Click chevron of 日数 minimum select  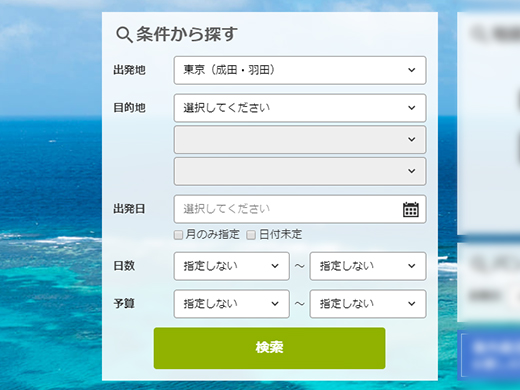[275, 266]
